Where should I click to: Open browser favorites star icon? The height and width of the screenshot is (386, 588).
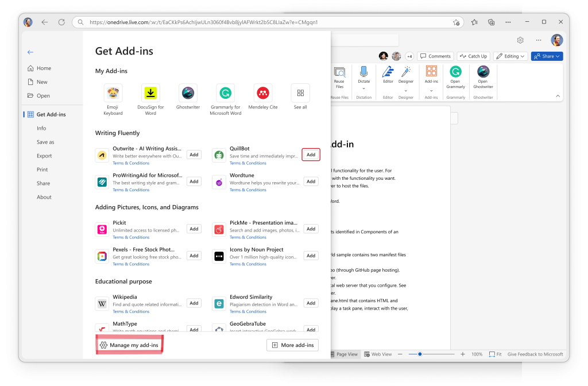(474, 22)
